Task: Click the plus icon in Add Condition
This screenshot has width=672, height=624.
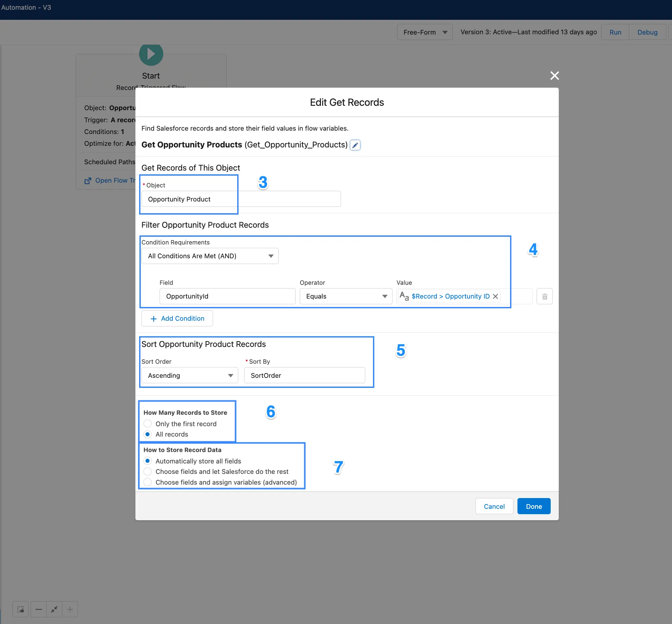Action: (154, 319)
